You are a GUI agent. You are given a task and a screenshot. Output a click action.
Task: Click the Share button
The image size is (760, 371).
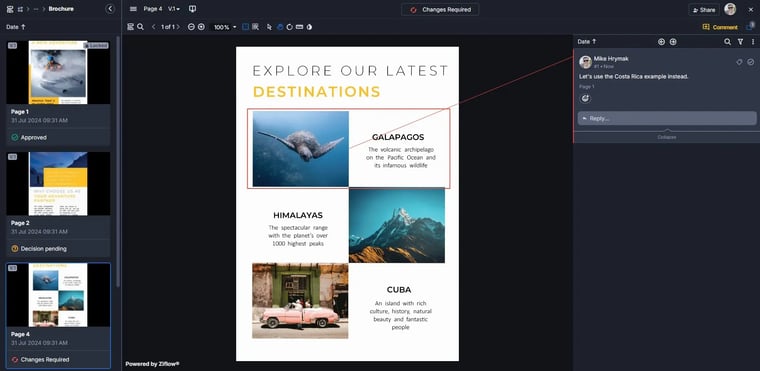tap(704, 10)
